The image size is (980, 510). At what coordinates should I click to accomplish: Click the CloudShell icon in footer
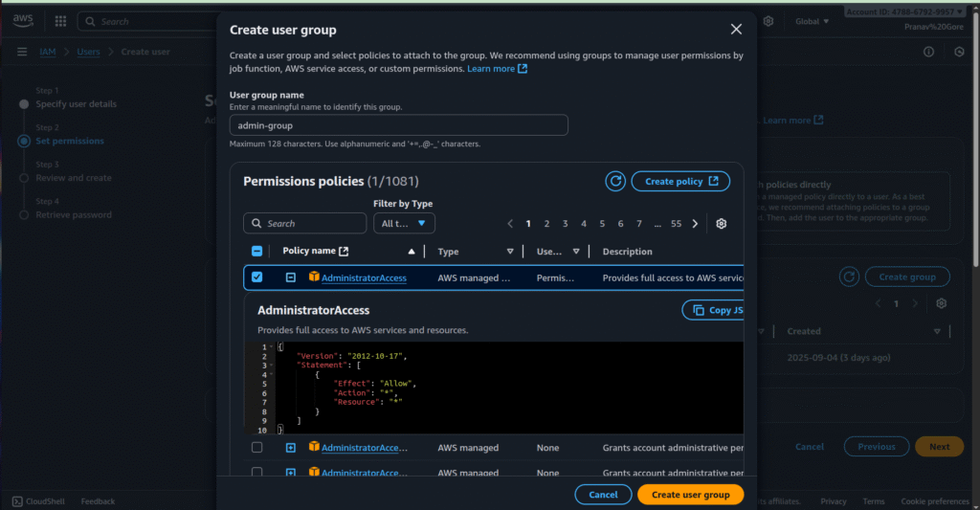coord(16,501)
